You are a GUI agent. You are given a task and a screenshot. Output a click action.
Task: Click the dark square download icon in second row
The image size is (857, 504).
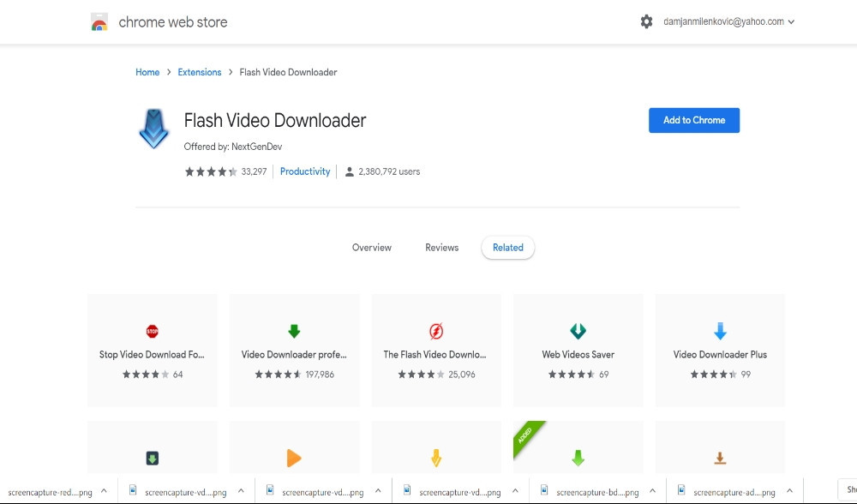point(152,458)
